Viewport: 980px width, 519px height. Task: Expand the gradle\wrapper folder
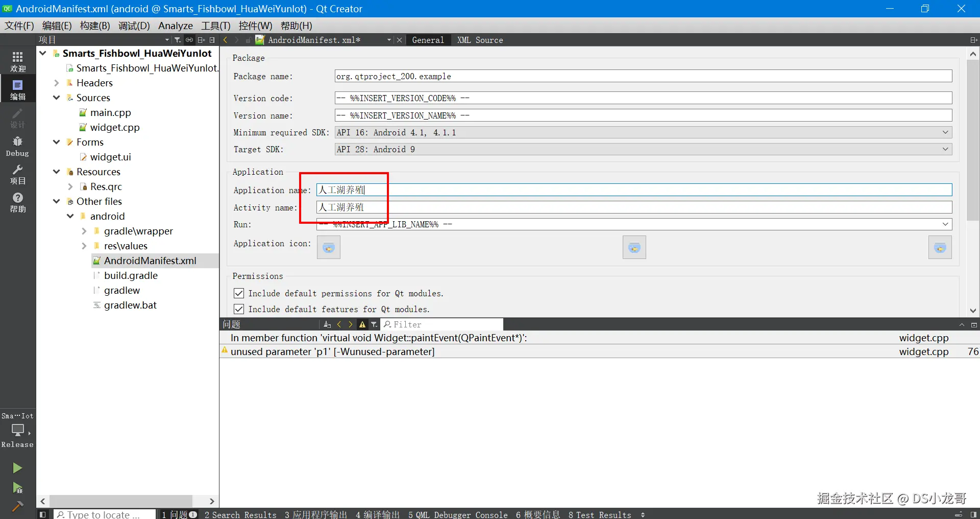[84, 231]
